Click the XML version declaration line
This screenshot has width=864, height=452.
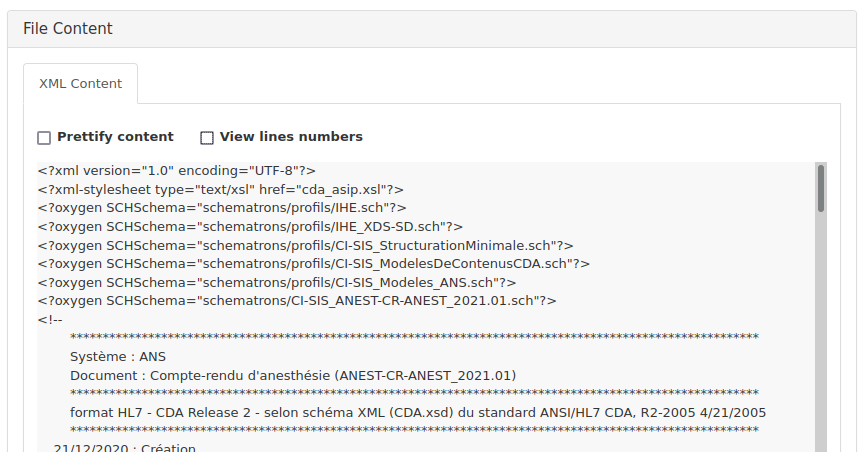pyautogui.click(x=177, y=171)
